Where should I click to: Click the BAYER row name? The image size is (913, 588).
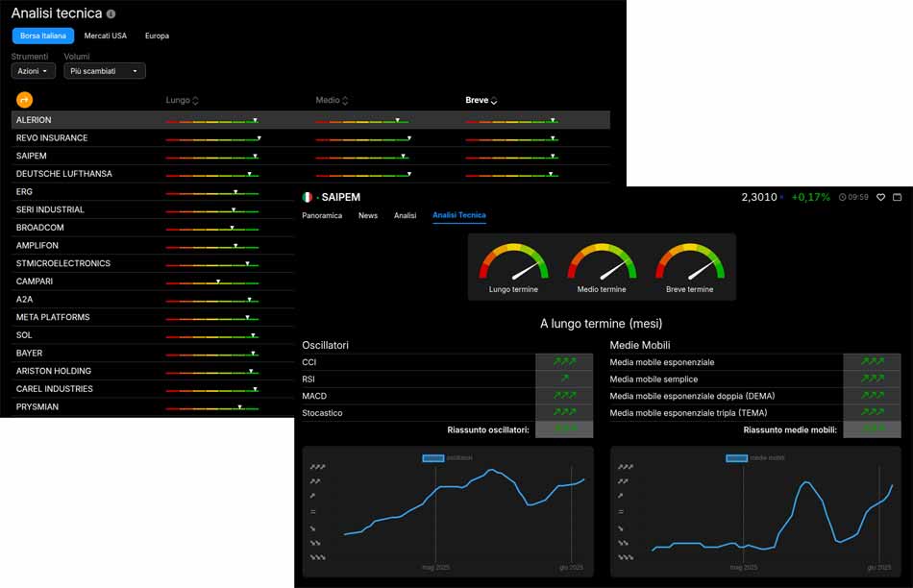click(x=29, y=354)
